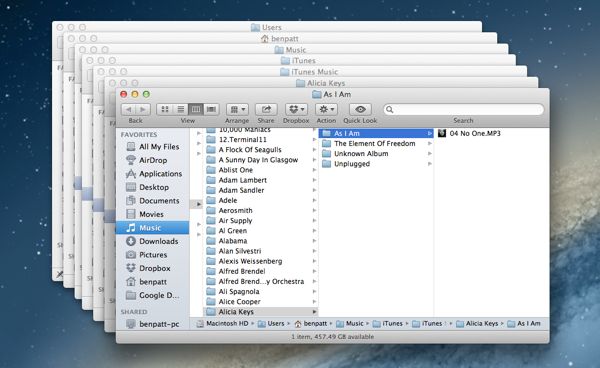600x368 pixels.
Task: Expand the Adele folder arrow
Action: coord(314,200)
